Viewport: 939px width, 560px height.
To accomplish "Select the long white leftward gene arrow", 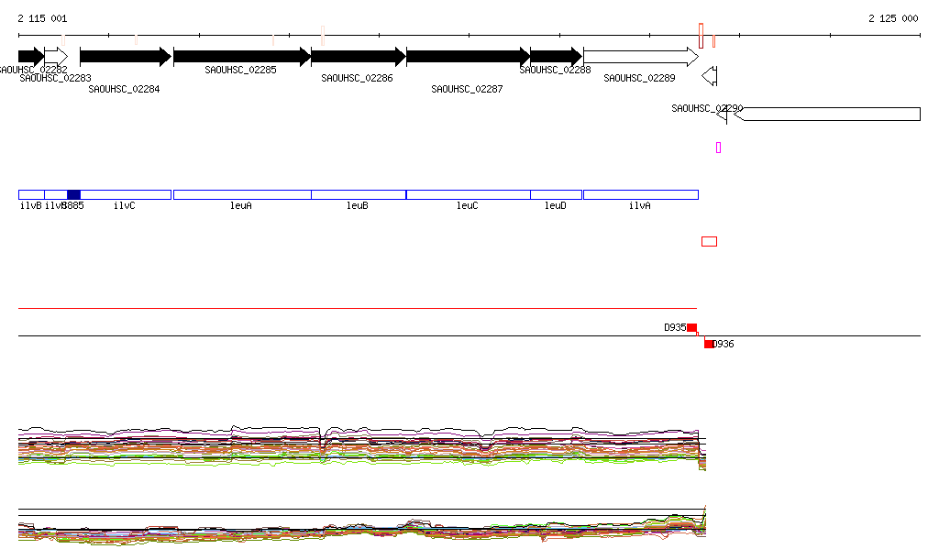I will [x=827, y=114].
